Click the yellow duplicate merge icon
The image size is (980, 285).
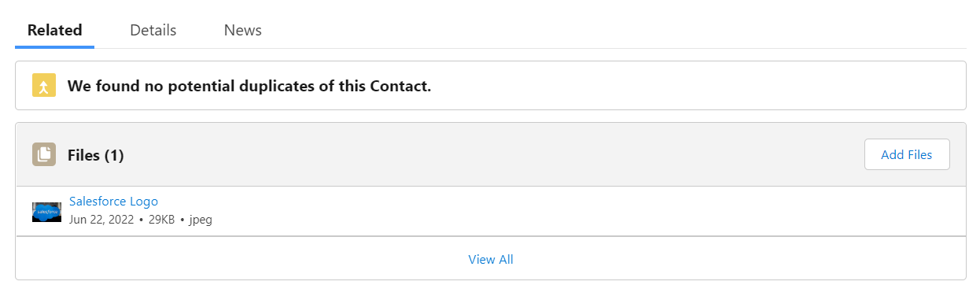(x=44, y=85)
